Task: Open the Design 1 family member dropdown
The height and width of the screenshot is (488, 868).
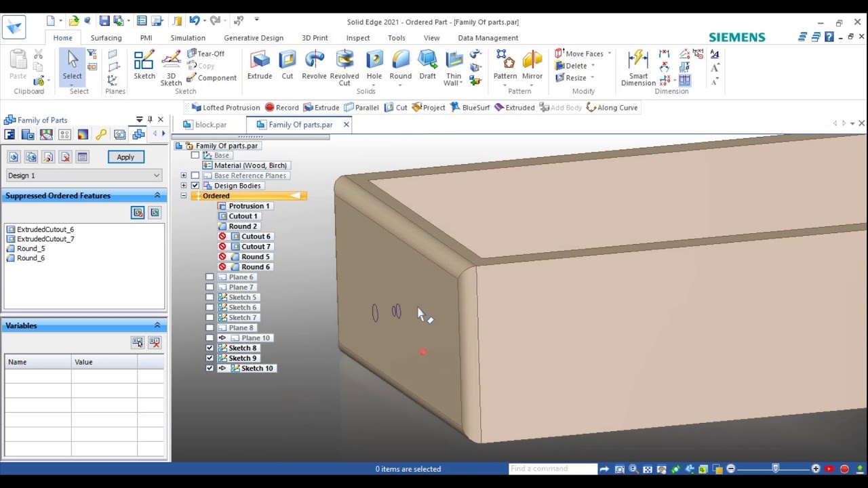Action: click(x=156, y=176)
